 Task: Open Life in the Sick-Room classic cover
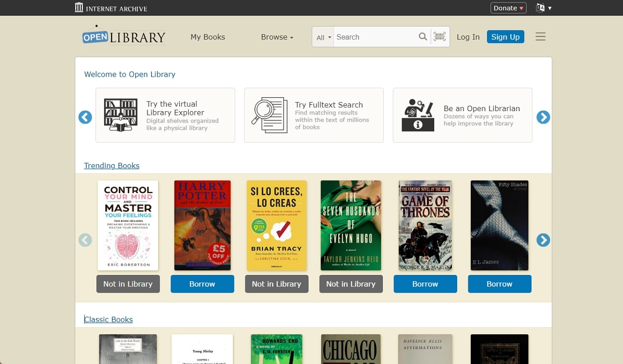[128, 349]
